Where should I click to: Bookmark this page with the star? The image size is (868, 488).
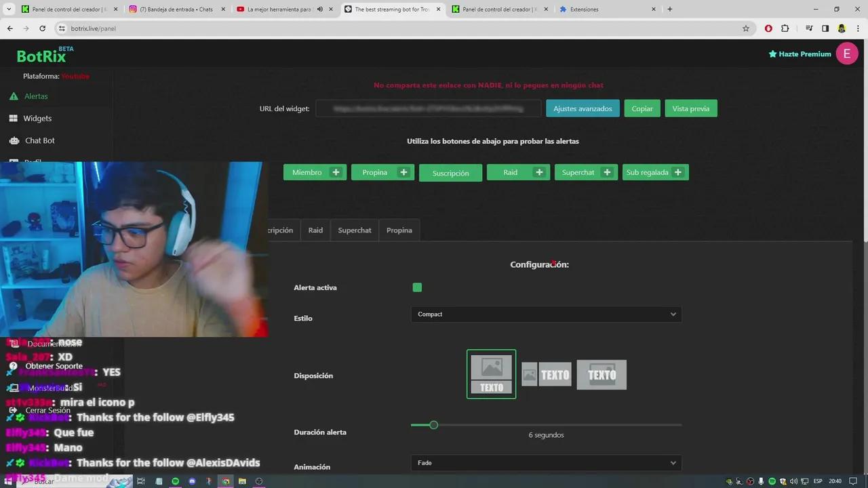click(x=746, y=28)
